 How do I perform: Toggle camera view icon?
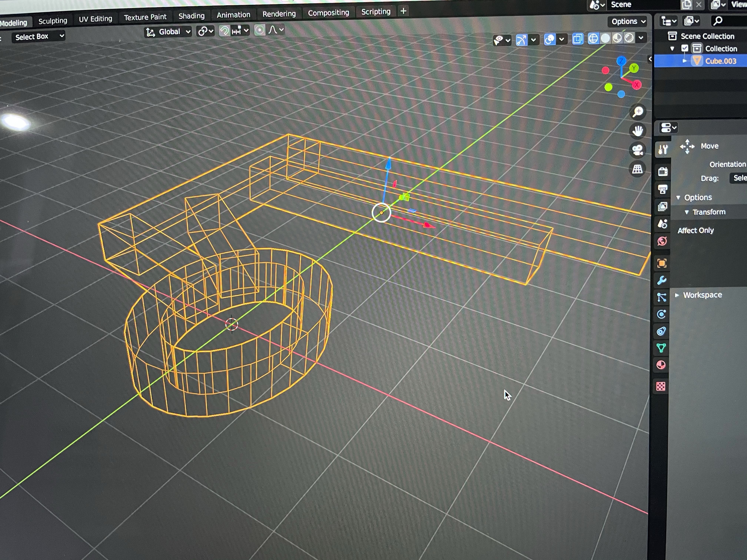click(x=638, y=150)
